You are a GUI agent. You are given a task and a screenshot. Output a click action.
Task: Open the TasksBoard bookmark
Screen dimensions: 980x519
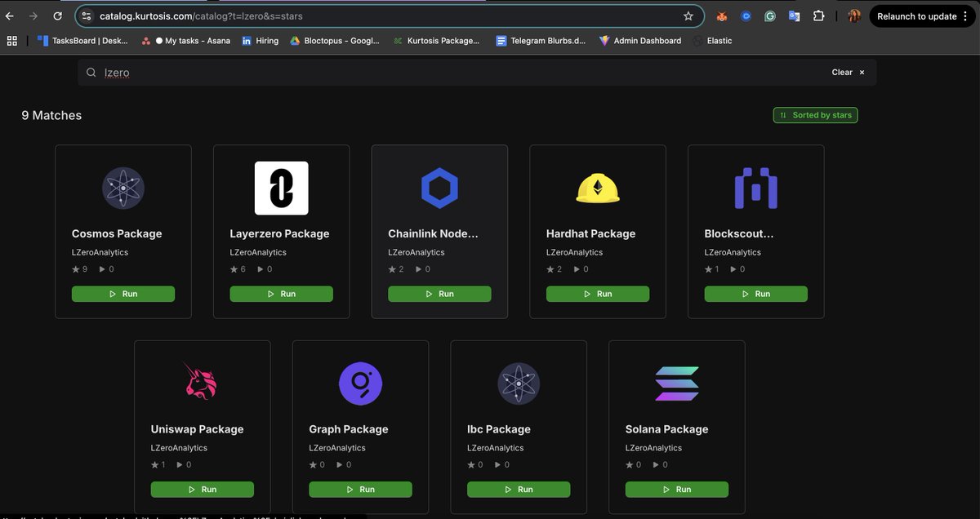point(82,41)
